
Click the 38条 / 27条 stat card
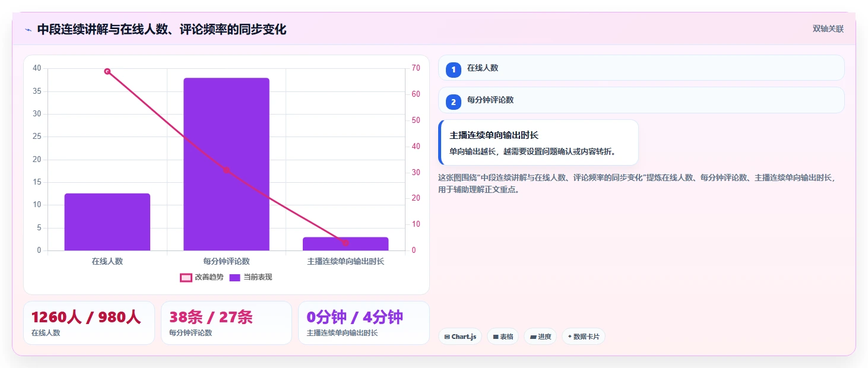[x=226, y=323]
